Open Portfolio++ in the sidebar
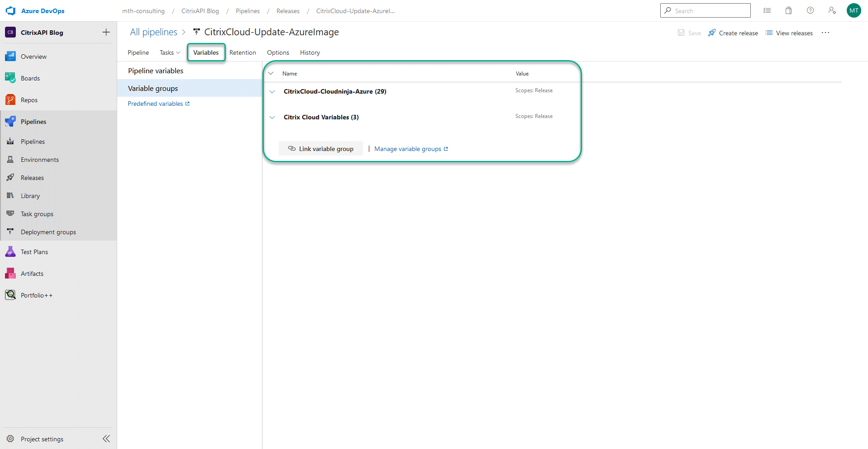868x449 pixels. pyautogui.click(x=37, y=295)
